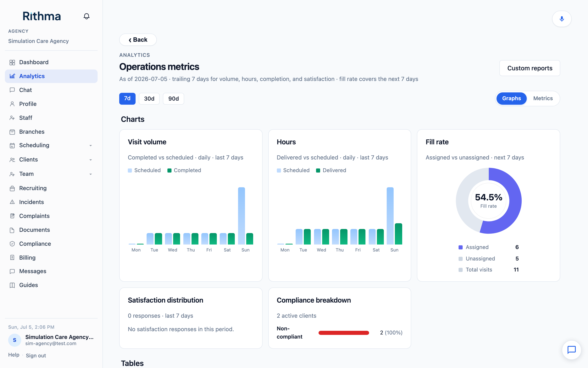Go to Staff page
Viewport: 588px width, 368px height.
tap(51, 118)
